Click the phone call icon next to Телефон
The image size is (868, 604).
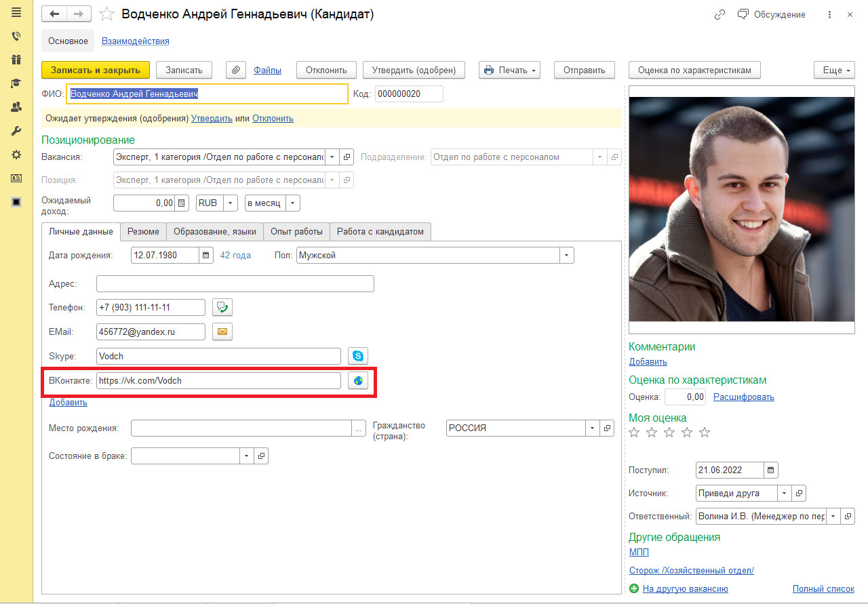click(222, 307)
